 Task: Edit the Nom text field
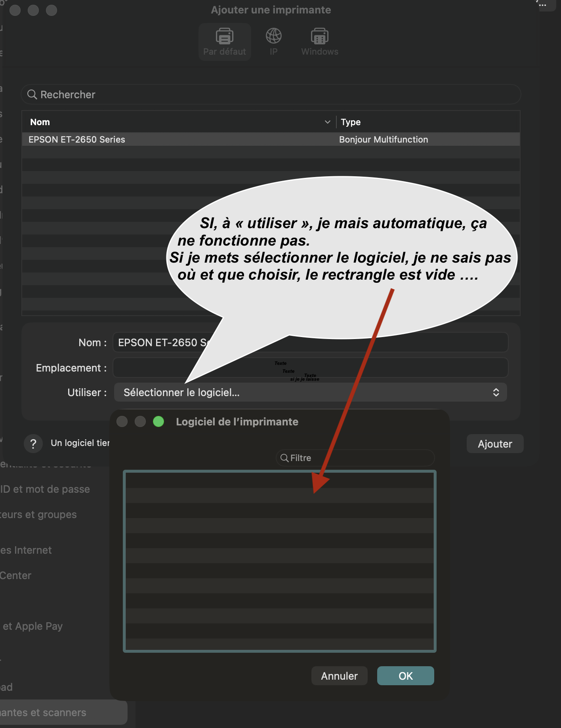(x=310, y=342)
